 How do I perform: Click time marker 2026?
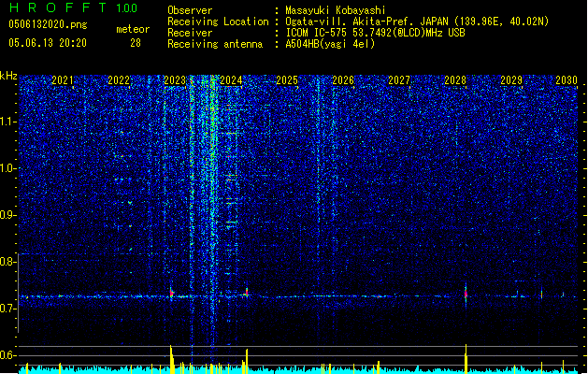tap(343, 80)
